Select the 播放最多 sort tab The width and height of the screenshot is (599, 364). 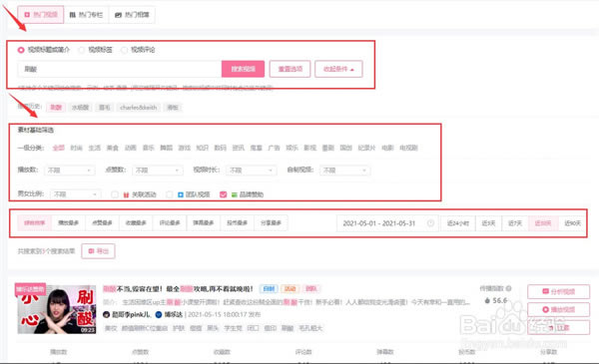(x=68, y=222)
